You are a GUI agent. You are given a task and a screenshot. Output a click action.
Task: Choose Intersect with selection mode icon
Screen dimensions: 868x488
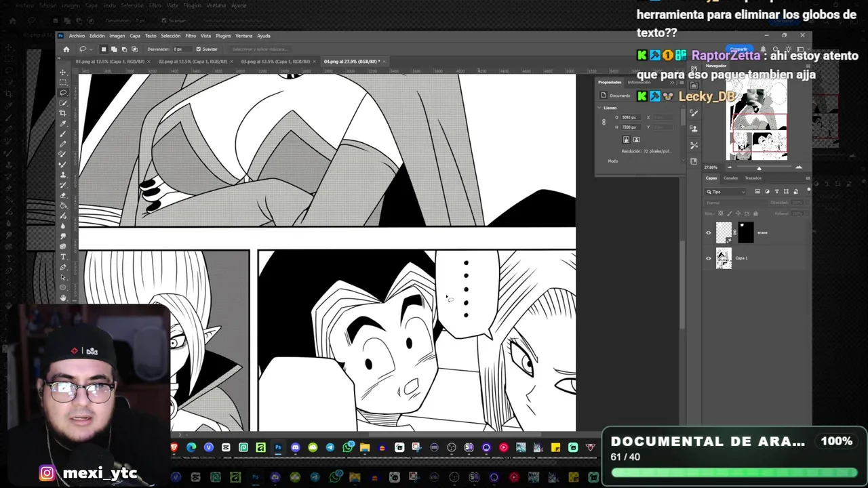click(134, 49)
